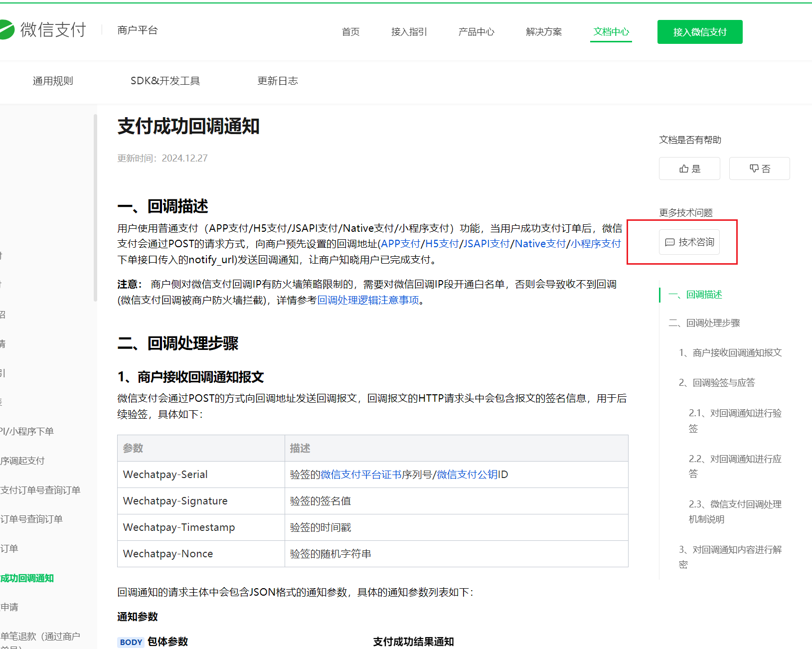This screenshot has height=649, width=812.
Task: Open the 微信支付公钥 link in the table
Action: [x=467, y=475]
